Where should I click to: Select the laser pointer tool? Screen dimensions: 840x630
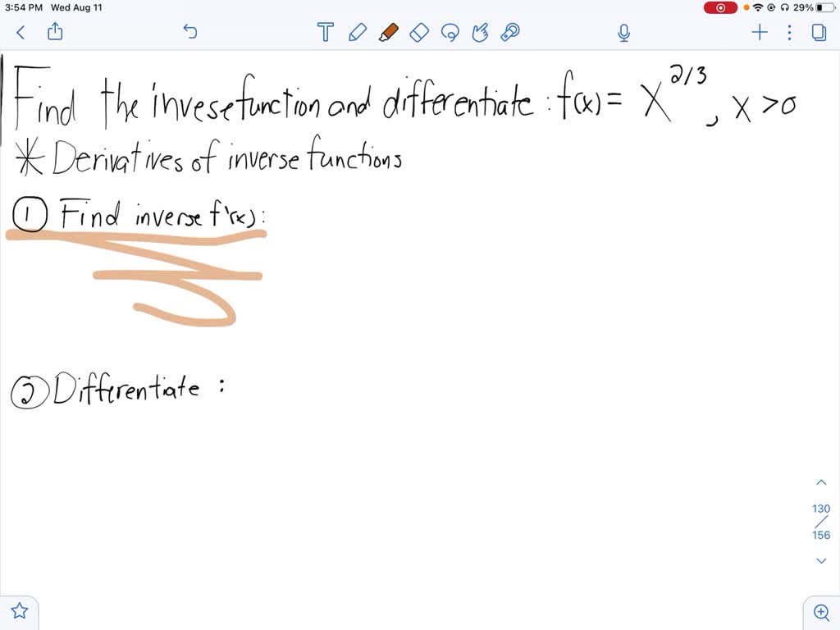(x=511, y=32)
